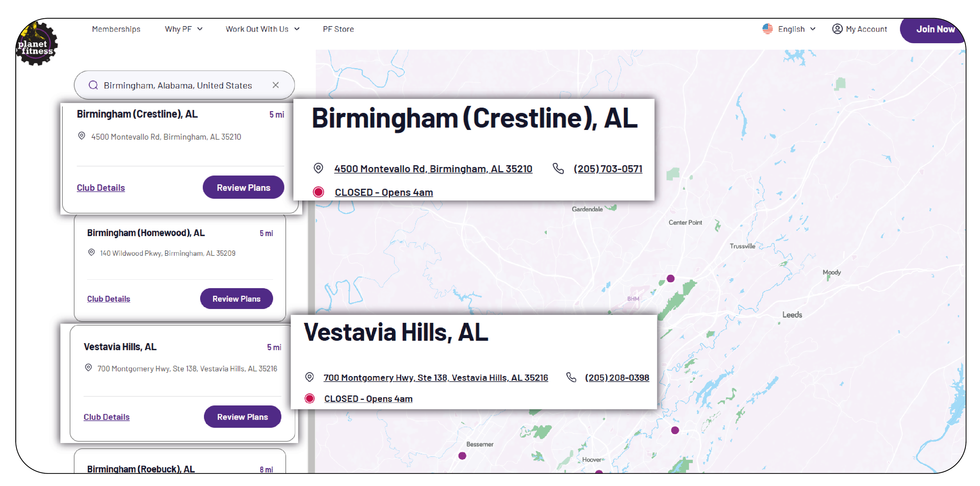Clear the Birmingham location search
980x486 pixels.
pyautogui.click(x=276, y=85)
